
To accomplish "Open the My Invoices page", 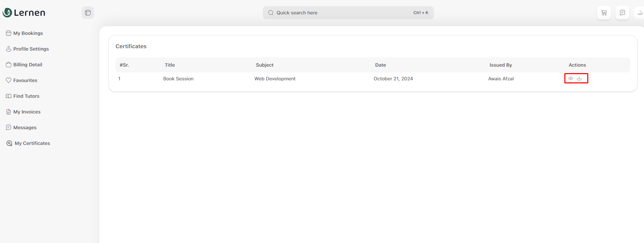I will point(27,112).
